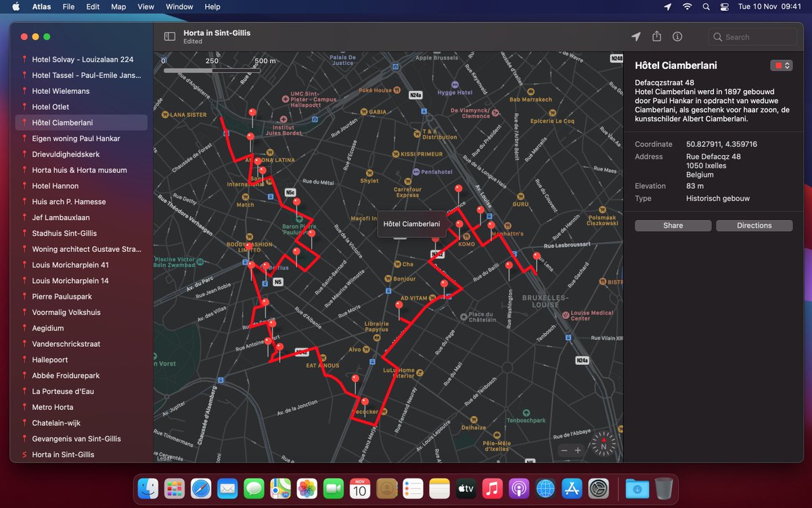The width and height of the screenshot is (812, 508).
Task: Open the View menu
Action: (145, 7)
